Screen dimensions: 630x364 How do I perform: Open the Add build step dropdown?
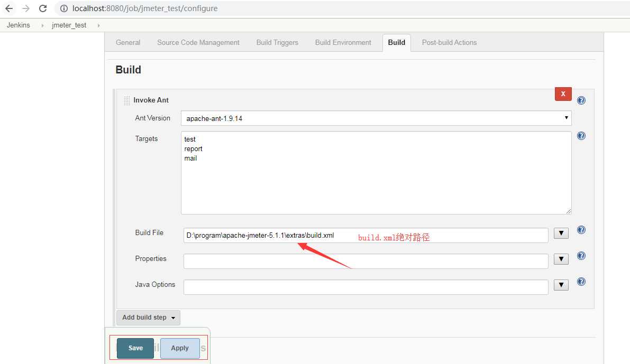148,318
